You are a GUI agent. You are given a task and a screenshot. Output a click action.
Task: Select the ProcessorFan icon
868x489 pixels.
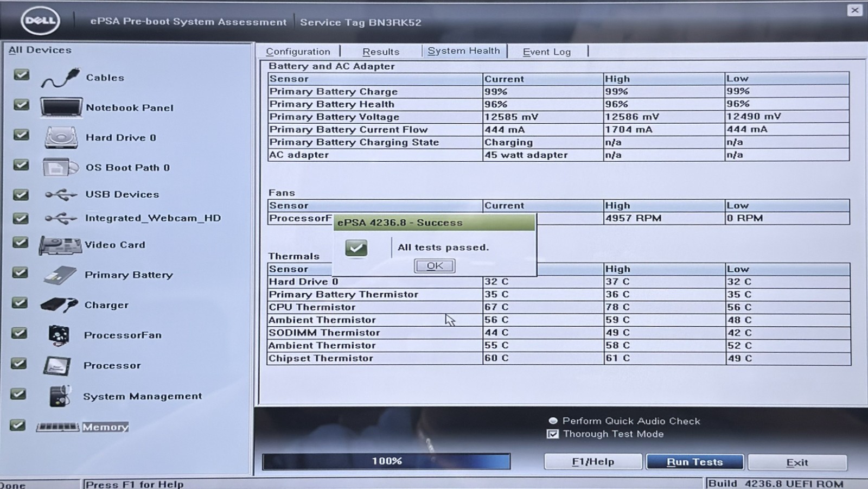point(59,335)
